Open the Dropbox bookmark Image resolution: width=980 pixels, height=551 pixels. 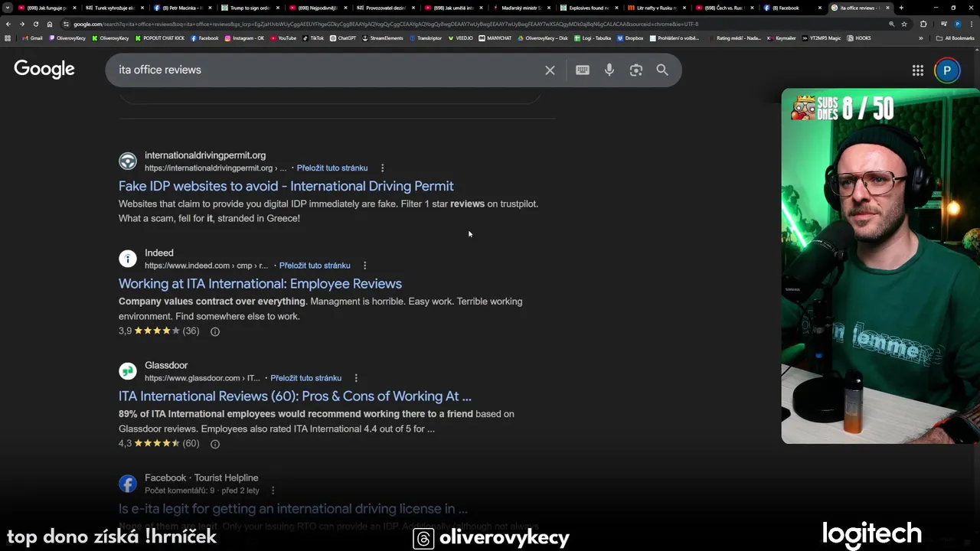click(x=630, y=38)
